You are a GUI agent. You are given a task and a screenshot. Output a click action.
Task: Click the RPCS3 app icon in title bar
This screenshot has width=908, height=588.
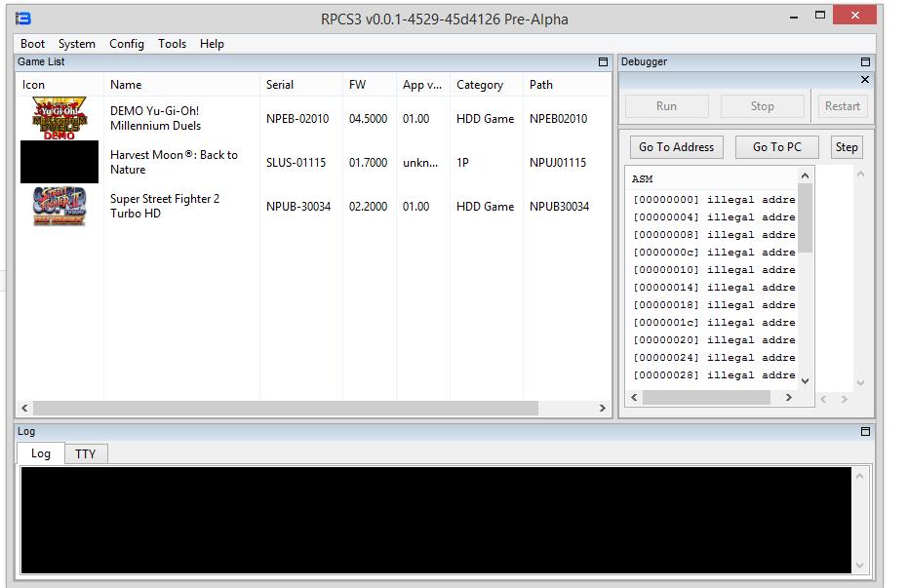[x=22, y=19]
